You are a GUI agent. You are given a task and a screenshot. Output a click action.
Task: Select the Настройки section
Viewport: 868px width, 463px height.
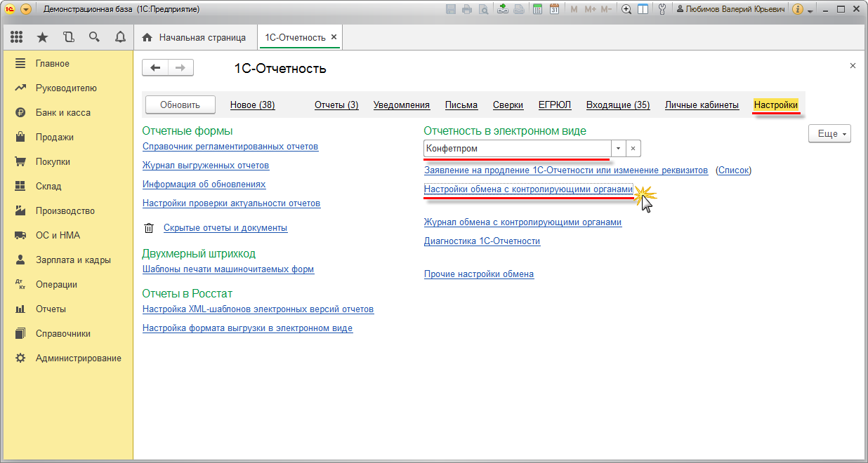[776, 105]
